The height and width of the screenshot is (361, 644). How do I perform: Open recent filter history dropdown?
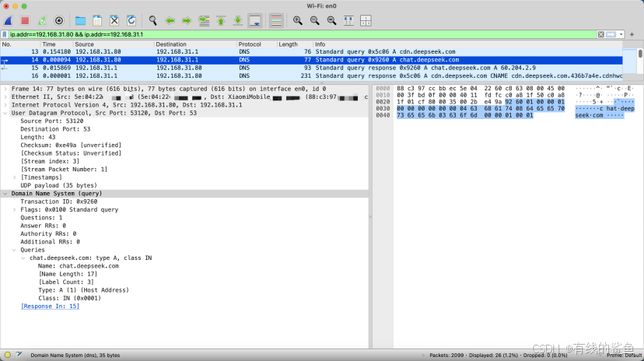coord(621,34)
